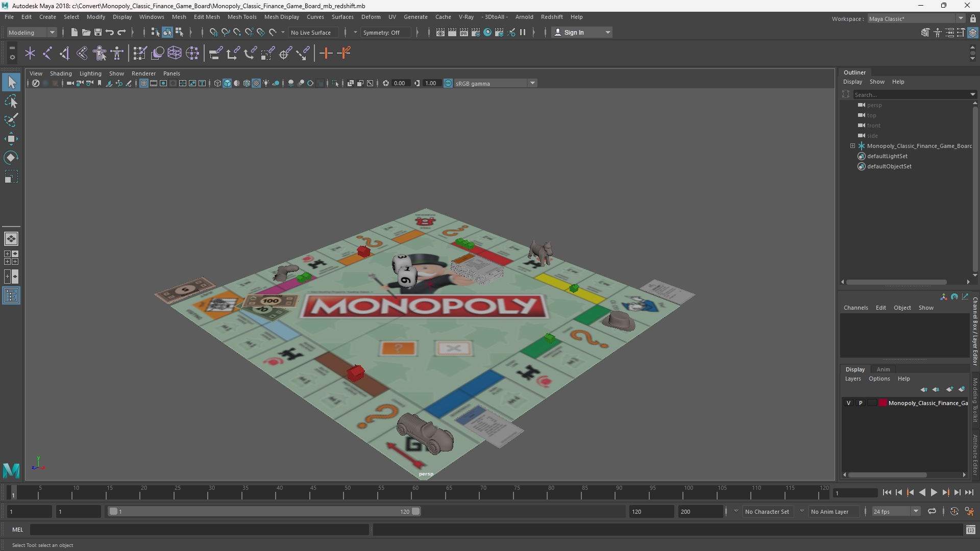The height and width of the screenshot is (551, 980).
Task: Toggle layer playback P box
Action: [x=861, y=403]
